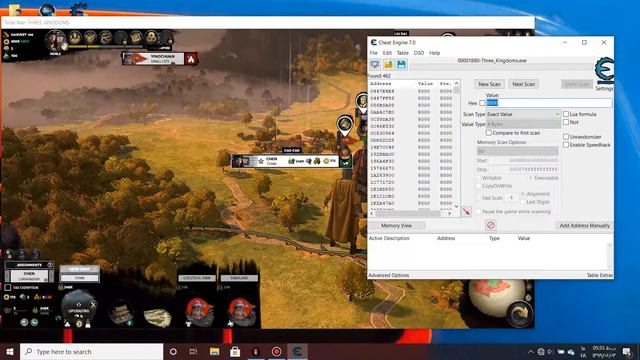The height and width of the screenshot is (360, 640).
Task: Open Advanced Options
Action: click(389, 275)
